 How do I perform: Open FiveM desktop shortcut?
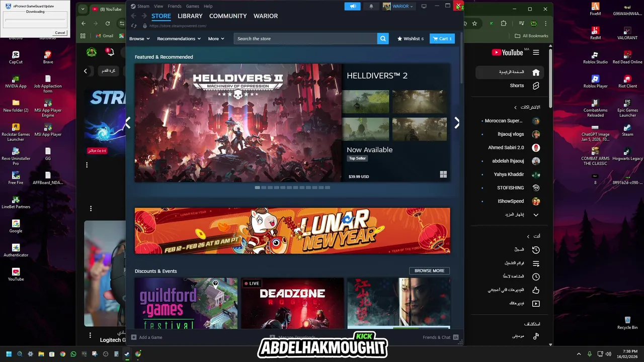coord(595,9)
